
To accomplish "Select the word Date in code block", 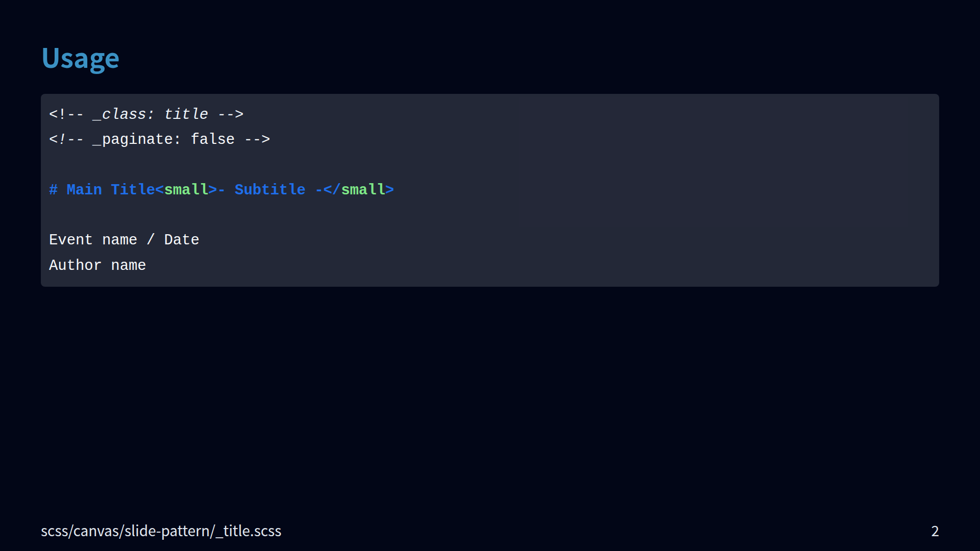I will (x=181, y=240).
